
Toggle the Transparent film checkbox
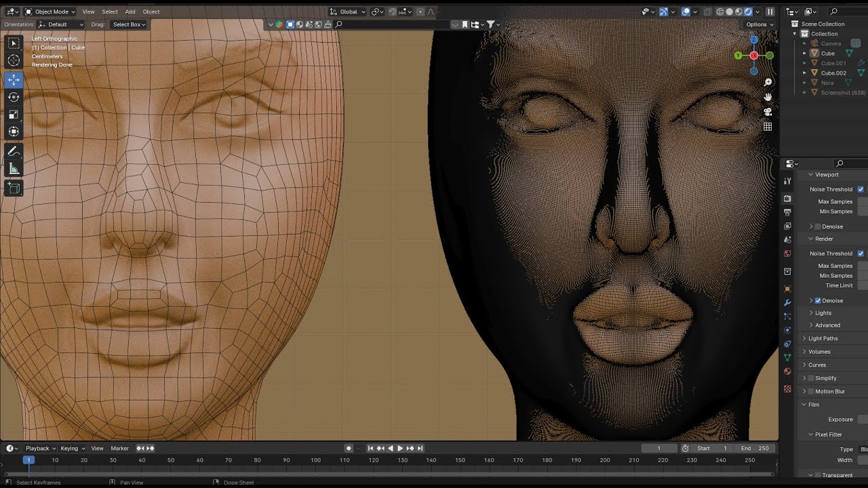click(x=818, y=475)
